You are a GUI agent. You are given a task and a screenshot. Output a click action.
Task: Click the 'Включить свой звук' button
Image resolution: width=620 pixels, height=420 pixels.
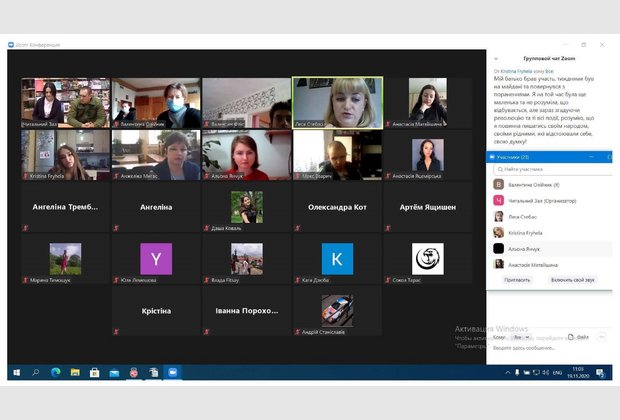point(575,280)
